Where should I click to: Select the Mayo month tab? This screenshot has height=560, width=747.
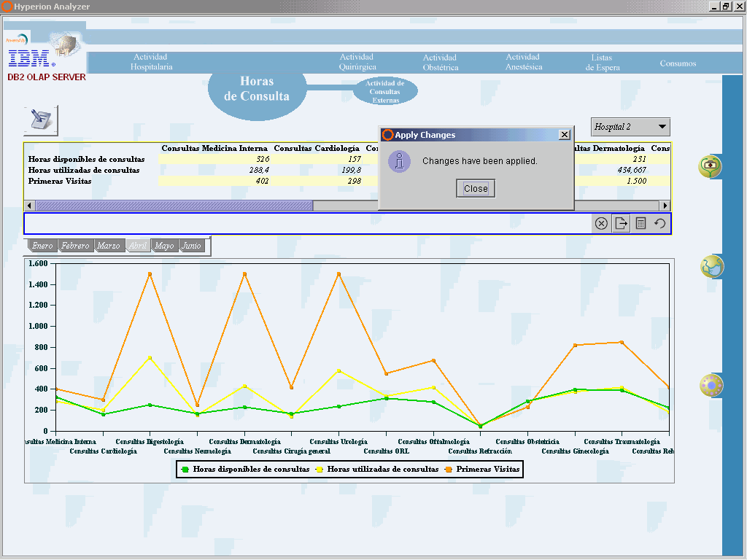tap(164, 246)
